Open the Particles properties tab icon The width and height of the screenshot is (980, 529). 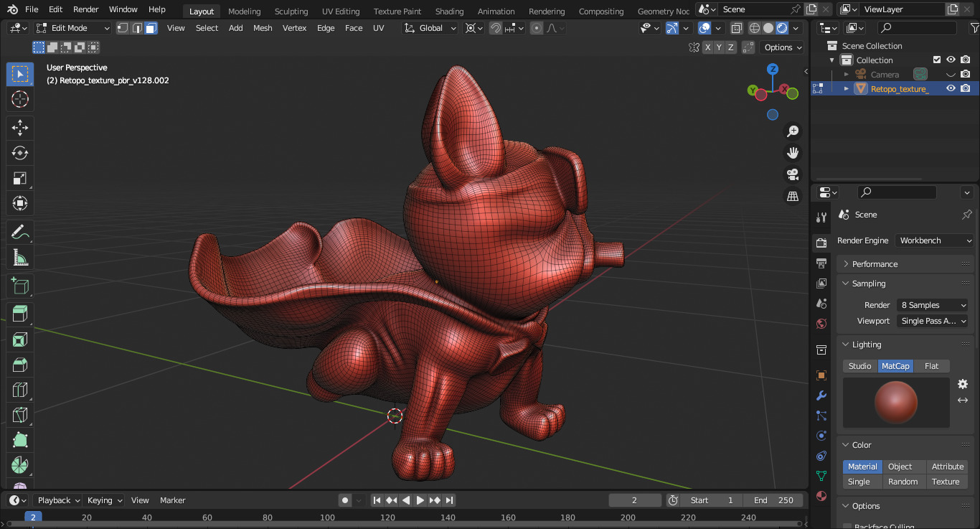coord(821,416)
